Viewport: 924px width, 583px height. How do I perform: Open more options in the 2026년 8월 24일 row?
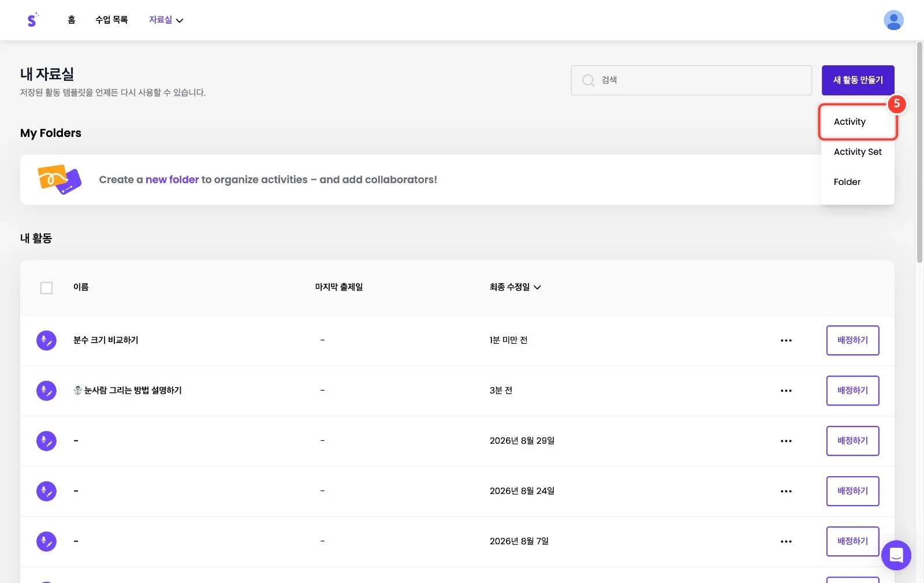click(x=786, y=491)
